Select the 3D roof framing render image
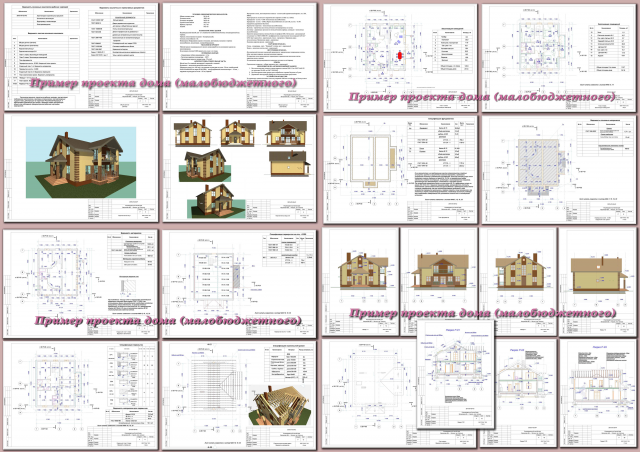Image resolution: width=640 pixels, height=452 pixels. (x=280, y=404)
